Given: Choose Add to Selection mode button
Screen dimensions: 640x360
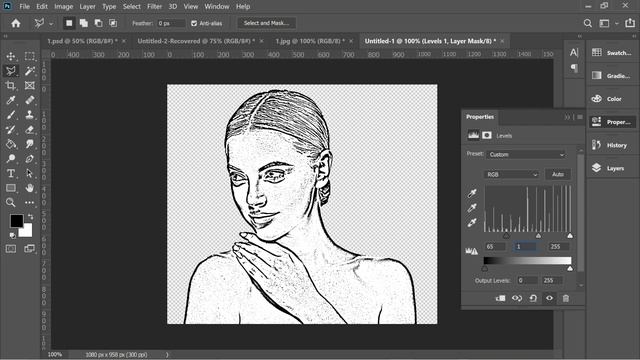Looking at the screenshot, I should pos(84,23).
